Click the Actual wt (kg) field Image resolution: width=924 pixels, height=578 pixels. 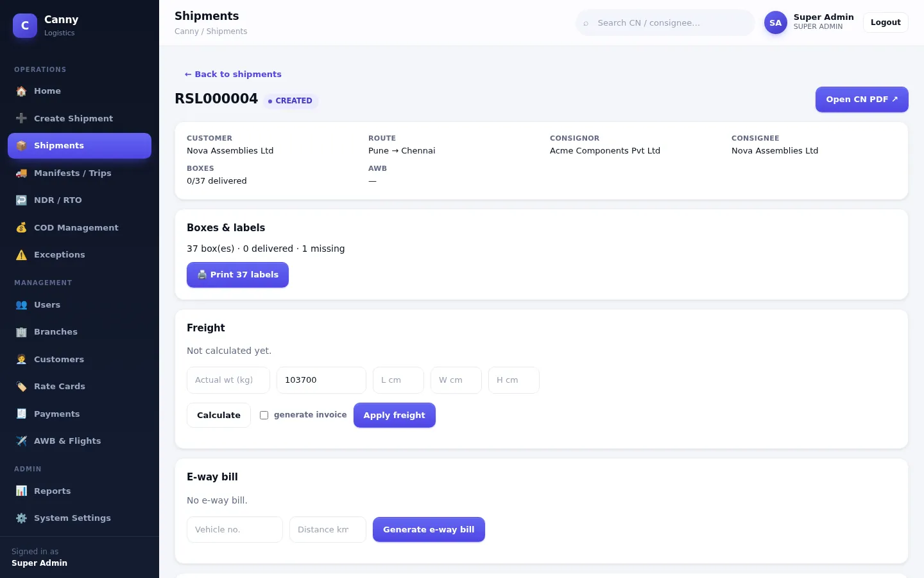pyautogui.click(x=228, y=380)
